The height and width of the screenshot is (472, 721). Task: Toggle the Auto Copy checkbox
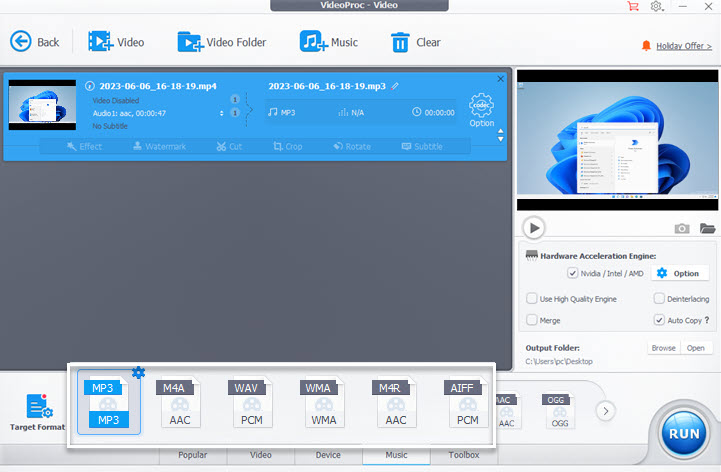tap(659, 320)
